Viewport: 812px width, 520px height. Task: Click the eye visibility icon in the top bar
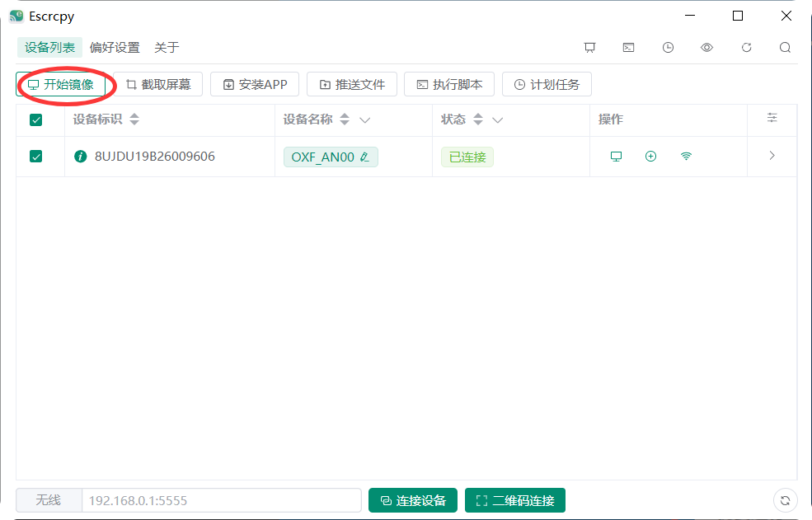706,48
